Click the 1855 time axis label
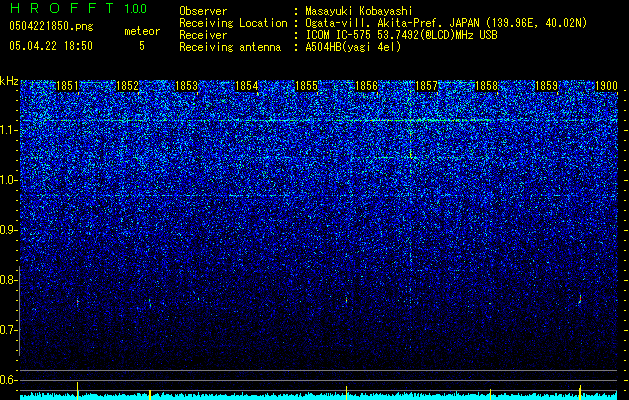This screenshot has height=400, width=629. tap(306, 86)
